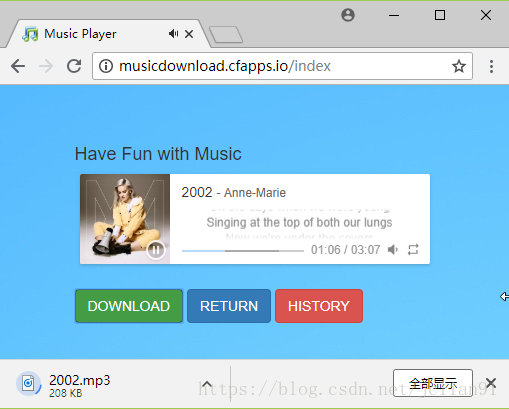Image resolution: width=509 pixels, height=409 pixels.
Task: Open a new tab with the blank tab button
Action: [226, 34]
